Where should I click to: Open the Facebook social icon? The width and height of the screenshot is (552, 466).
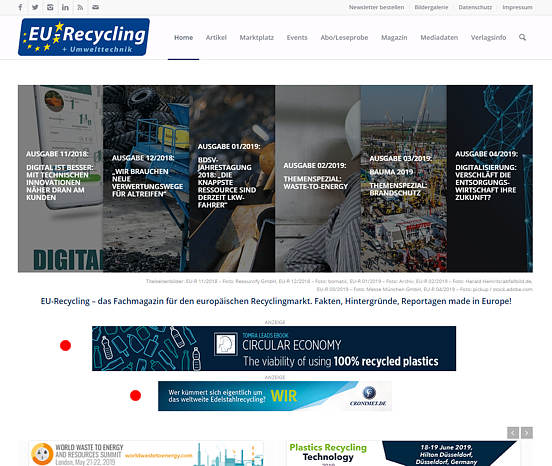[20, 7]
